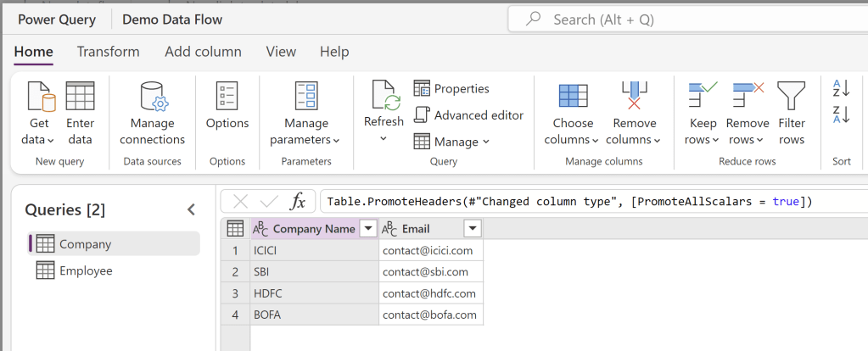This screenshot has width=868, height=351.
Task: Expand the Remove columns dropdown
Action: (634, 139)
